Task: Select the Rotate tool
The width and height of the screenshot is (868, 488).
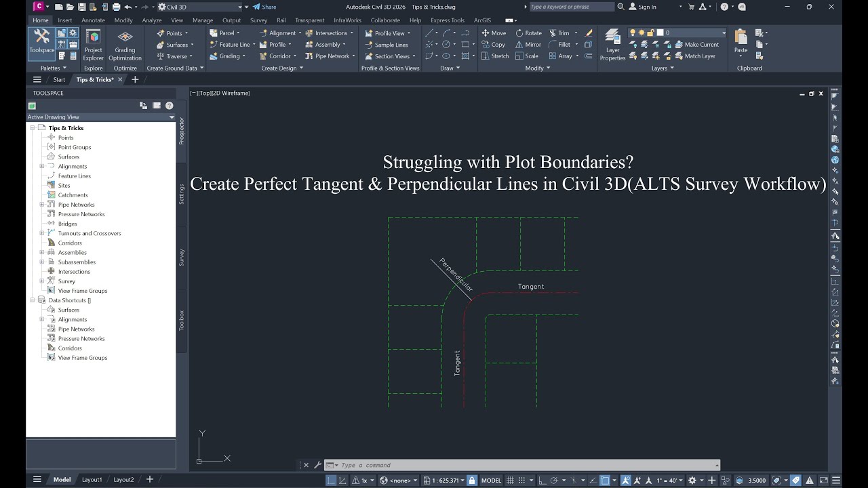Action: pos(528,33)
